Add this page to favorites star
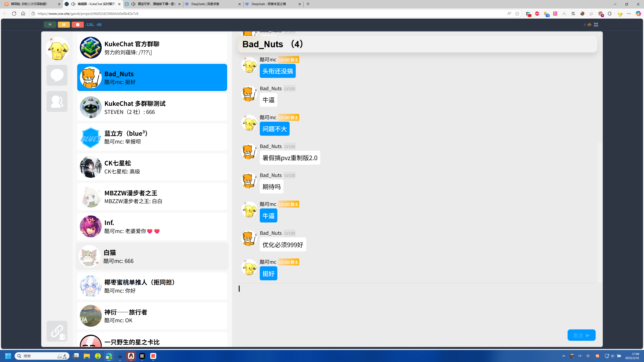644x362 pixels. point(517,14)
